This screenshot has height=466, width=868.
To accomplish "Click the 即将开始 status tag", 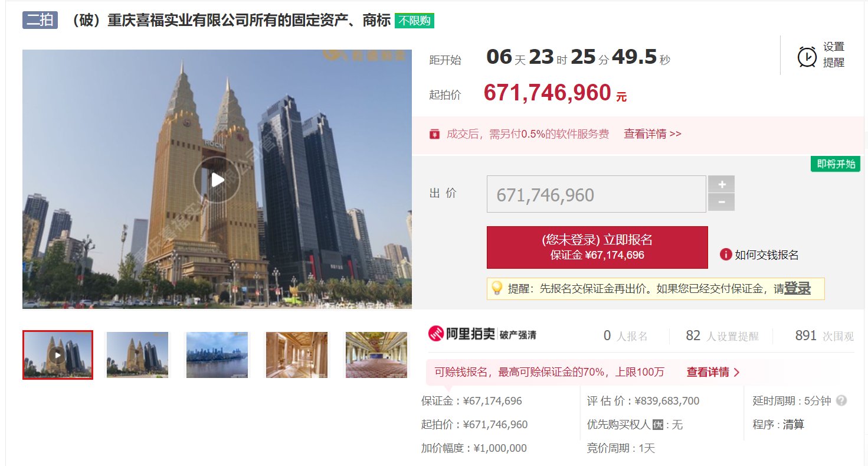I will pyautogui.click(x=836, y=164).
